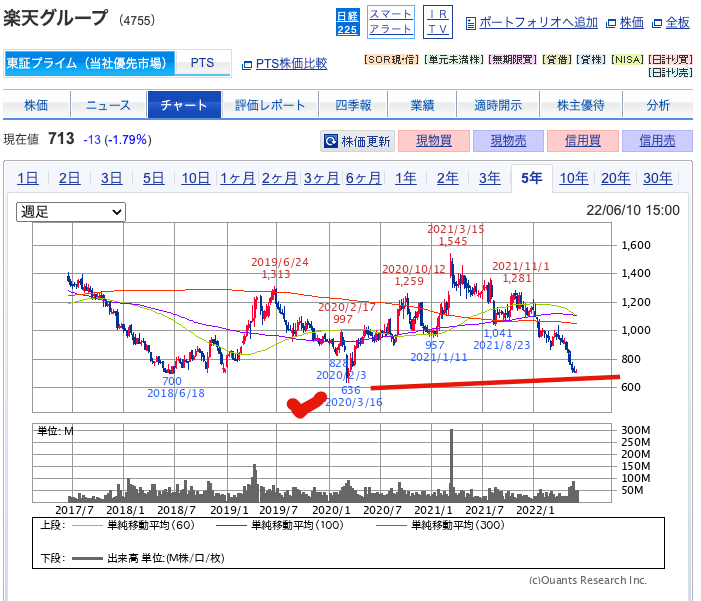
Task: Select the 10日 chart period
Action: coord(196,178)
